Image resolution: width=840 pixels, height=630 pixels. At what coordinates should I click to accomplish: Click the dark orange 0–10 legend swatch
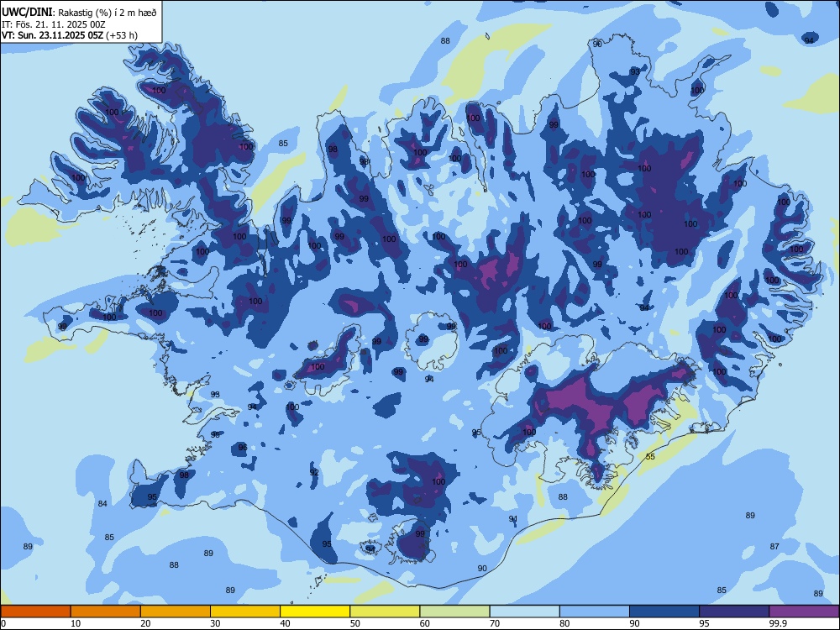pos(35,612)
